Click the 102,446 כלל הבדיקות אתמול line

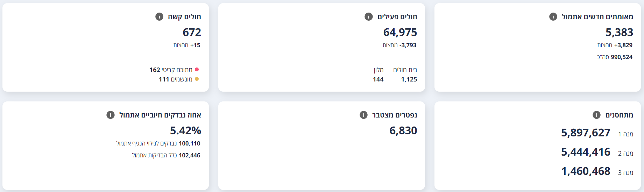166,155
